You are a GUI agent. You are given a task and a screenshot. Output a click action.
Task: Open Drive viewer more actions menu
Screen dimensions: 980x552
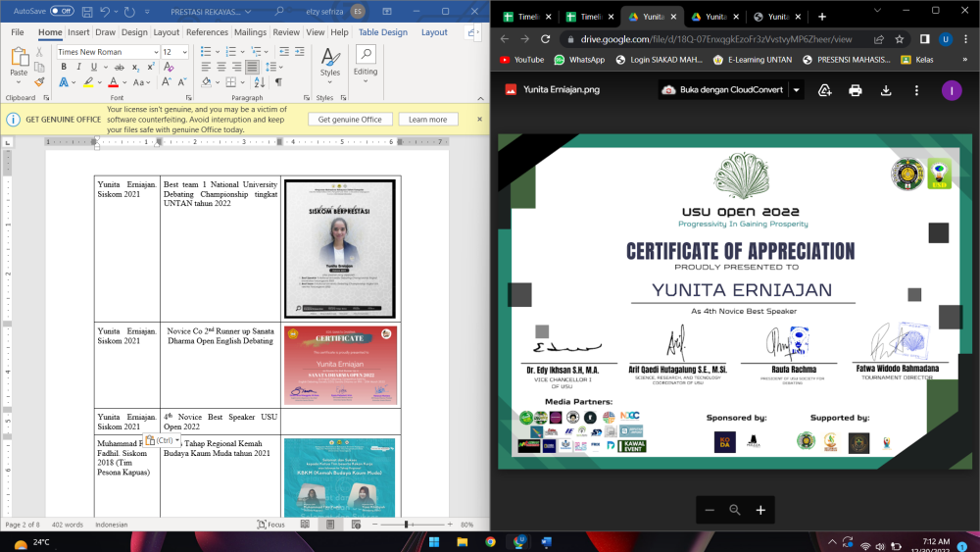(x=916, y=90)
